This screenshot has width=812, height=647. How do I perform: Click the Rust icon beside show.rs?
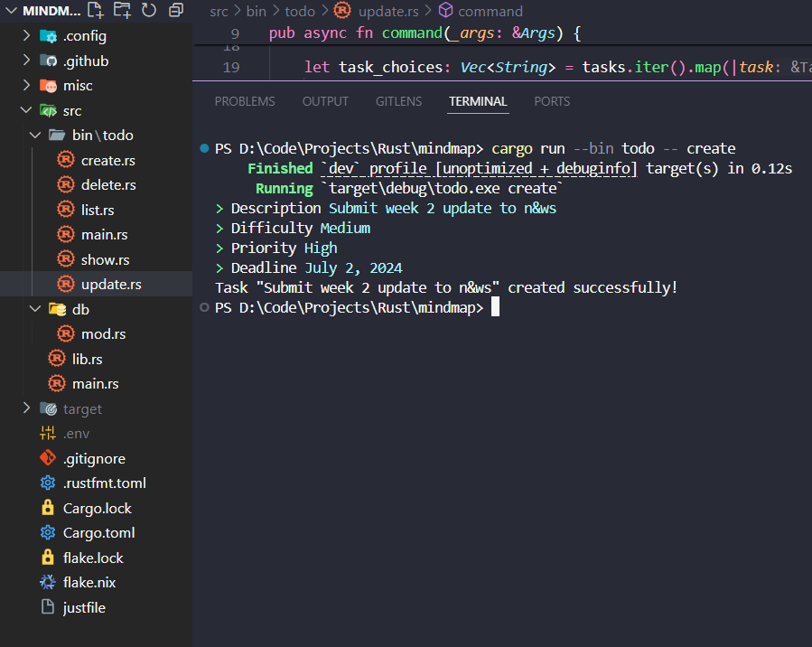(66, 259)
